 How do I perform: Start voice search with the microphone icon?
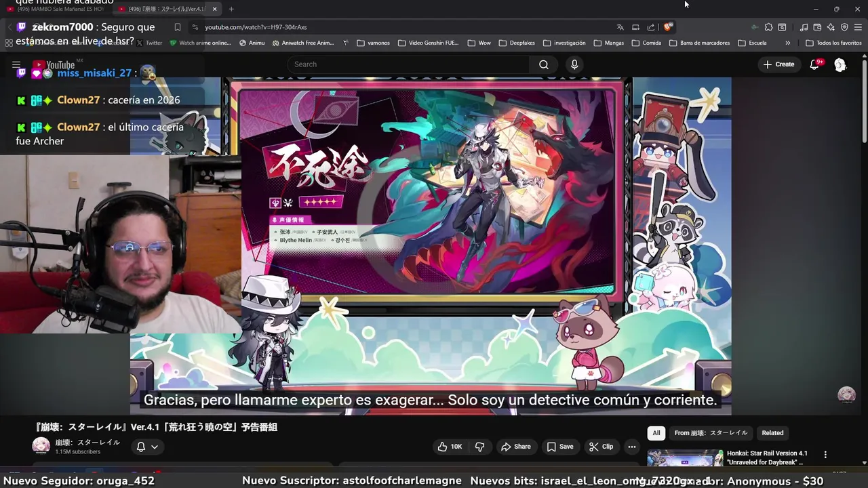[574, 64]
